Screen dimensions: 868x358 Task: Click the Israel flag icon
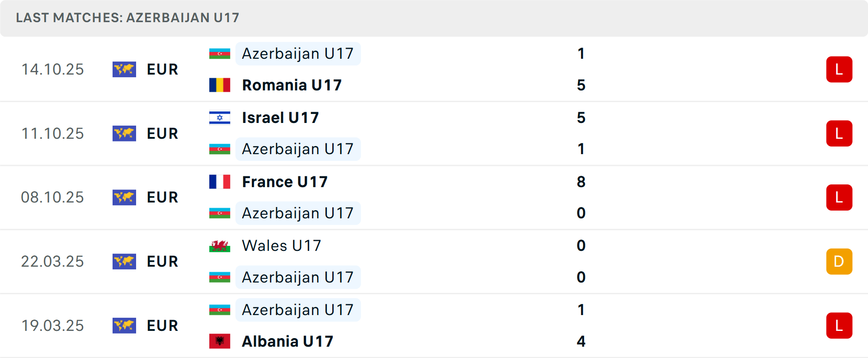pyautogui.click(x=220, y=118)
